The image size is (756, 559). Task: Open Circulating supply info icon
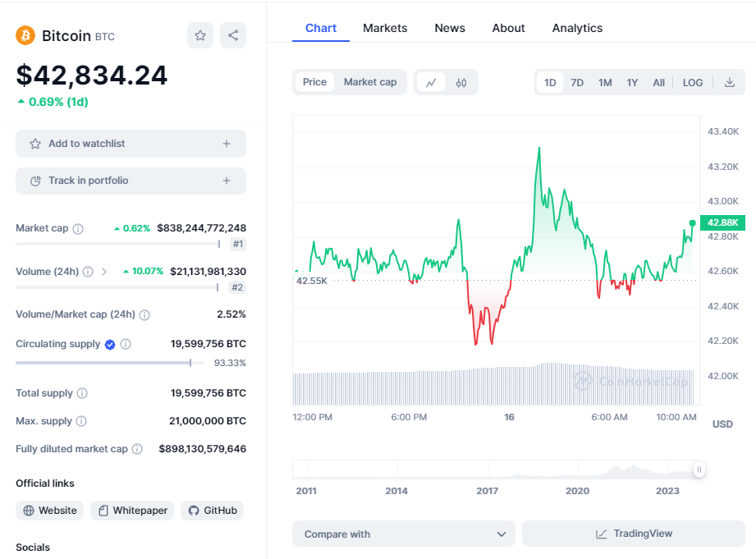click(x=126, y=344)
